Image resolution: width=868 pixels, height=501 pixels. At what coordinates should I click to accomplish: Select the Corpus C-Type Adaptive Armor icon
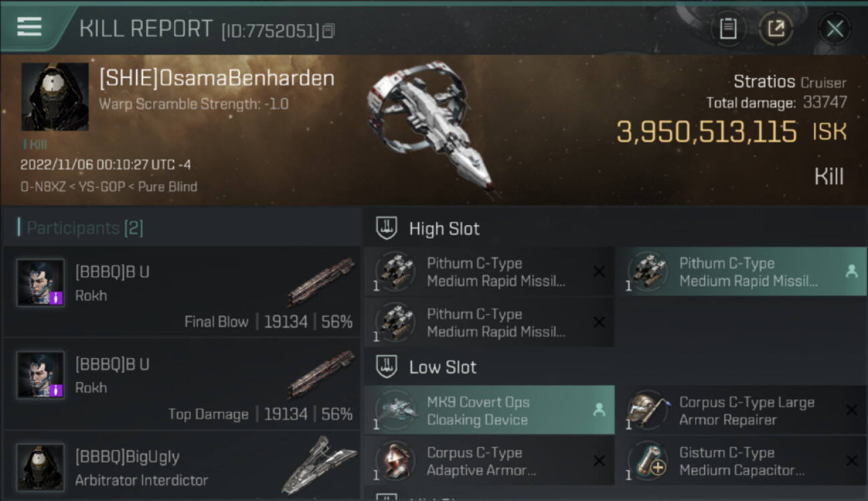pyautogui.click(x=396, y=461)
